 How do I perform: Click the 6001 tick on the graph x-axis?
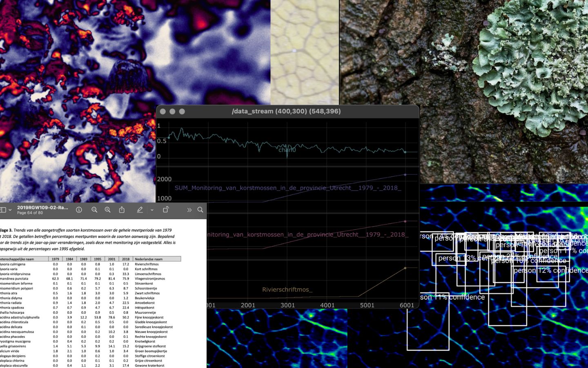pyautogui.click(x=407, y=305)
